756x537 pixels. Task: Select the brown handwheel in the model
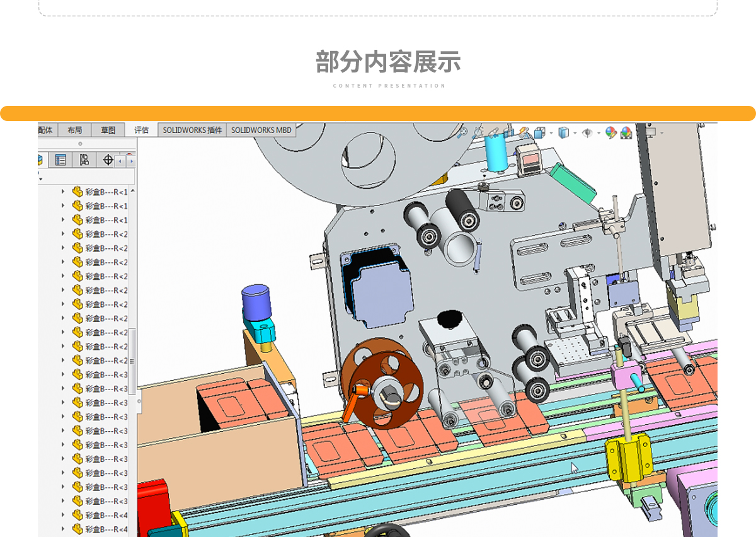[382, 383]
